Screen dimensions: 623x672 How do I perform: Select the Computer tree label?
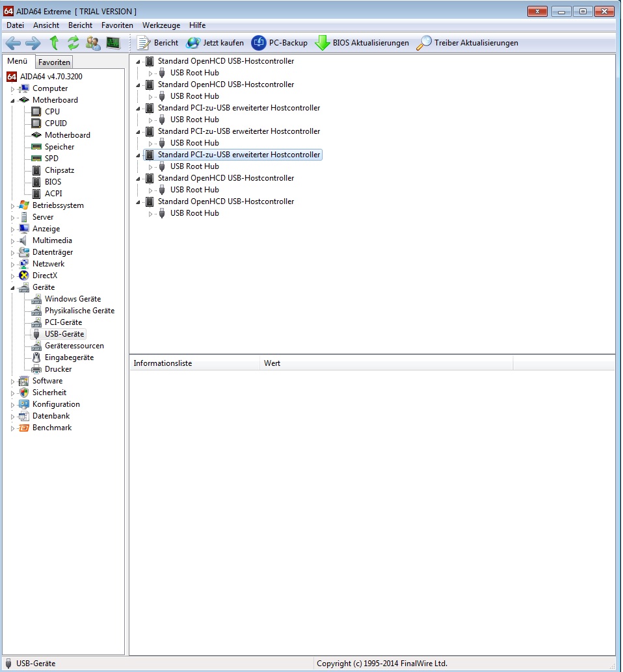click(x=50, y=89)
